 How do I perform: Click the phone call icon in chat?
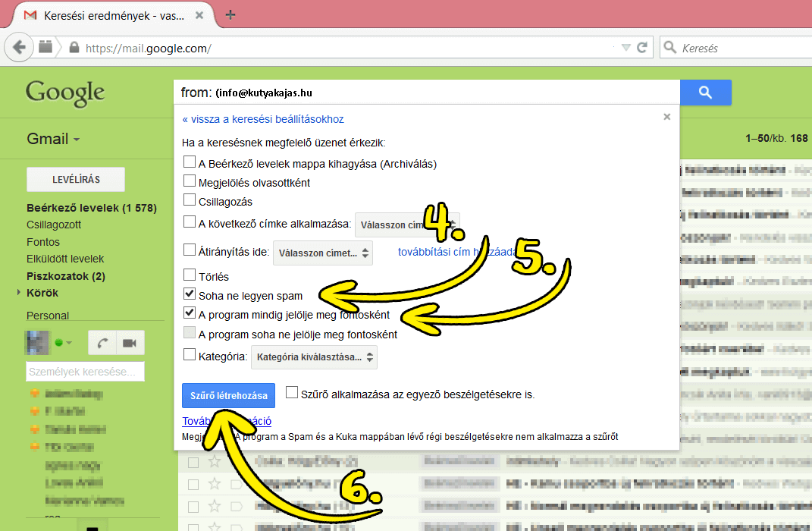pos(101,343)
